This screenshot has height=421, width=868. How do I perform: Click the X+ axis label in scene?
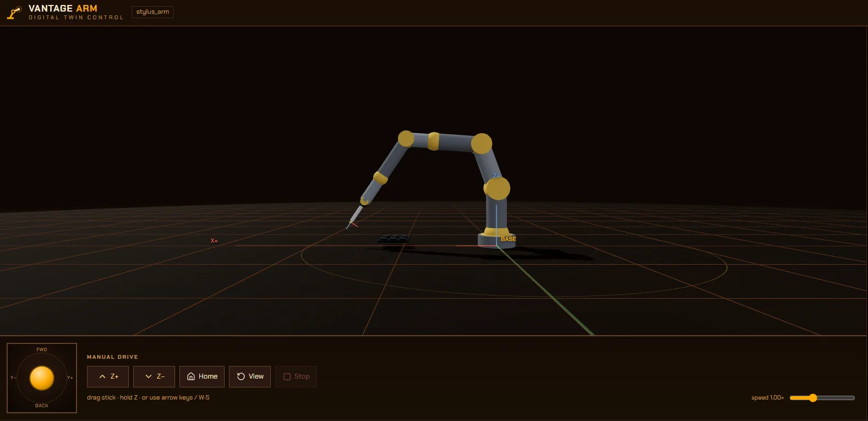pos(214,240)
